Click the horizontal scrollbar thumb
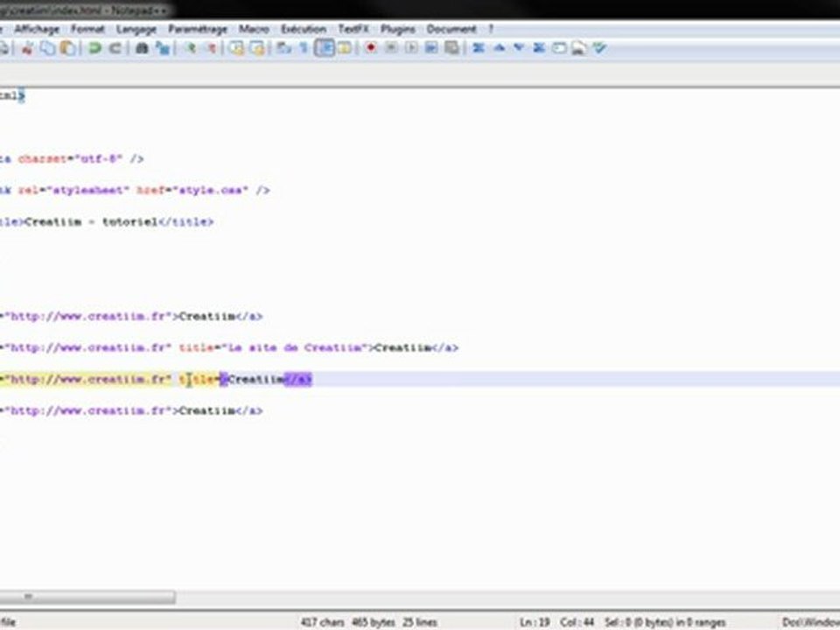The width and height of the screenshot is (840, 630). (87, 597)
